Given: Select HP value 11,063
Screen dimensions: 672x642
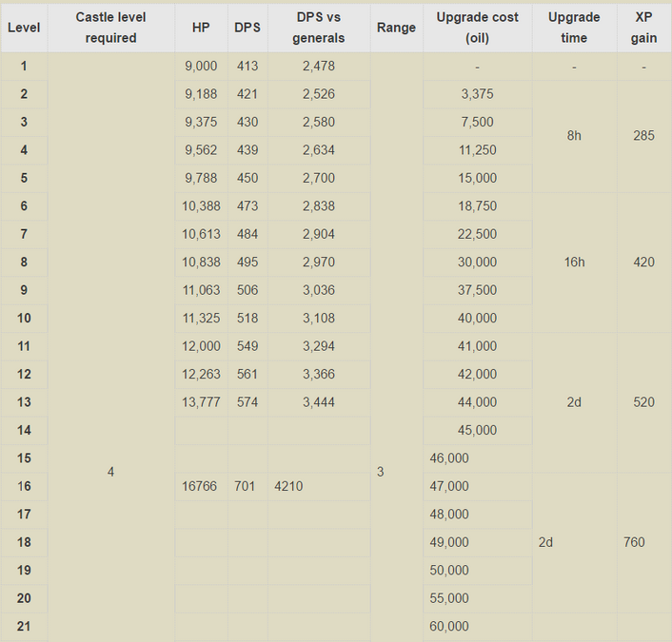Looking at the screenshot, I should tap(201, 290).
